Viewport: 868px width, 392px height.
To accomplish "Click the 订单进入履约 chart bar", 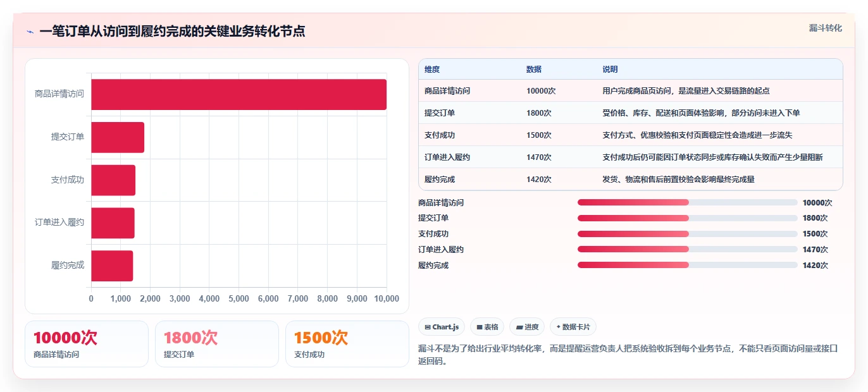I will (x=113, y=223).
